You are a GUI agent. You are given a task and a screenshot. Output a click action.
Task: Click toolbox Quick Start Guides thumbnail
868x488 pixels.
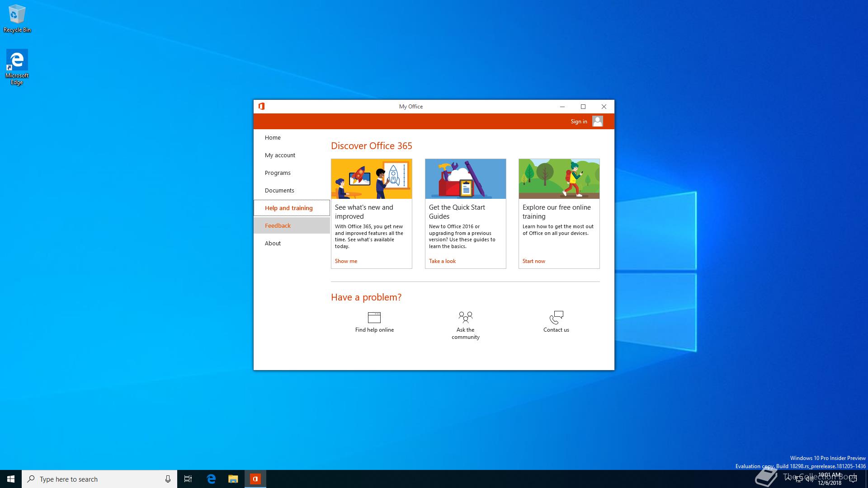click(x=465, y=179)
